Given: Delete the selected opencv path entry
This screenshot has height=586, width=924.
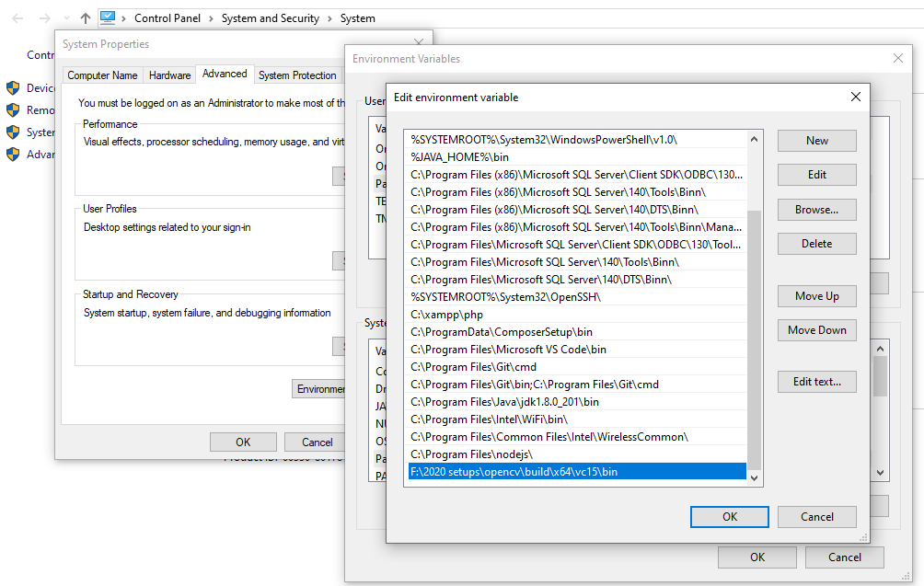Looking at the screenshot, I should point(816,243).
